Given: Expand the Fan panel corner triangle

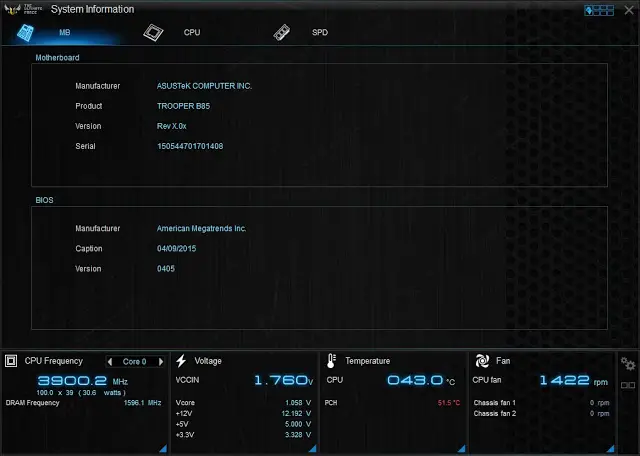Looking at the screenshot, I should tap(611, 449).
